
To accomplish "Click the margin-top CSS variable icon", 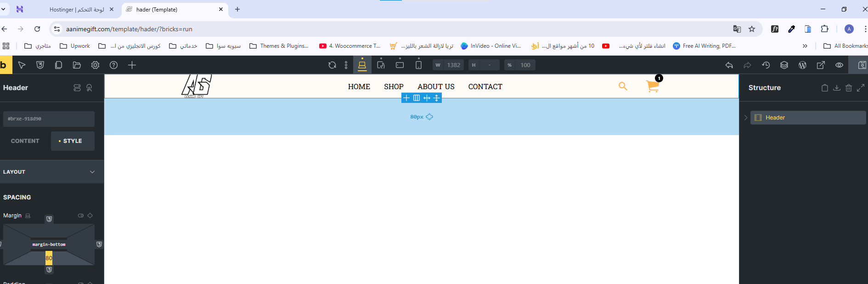I will [x=49, y=219].
